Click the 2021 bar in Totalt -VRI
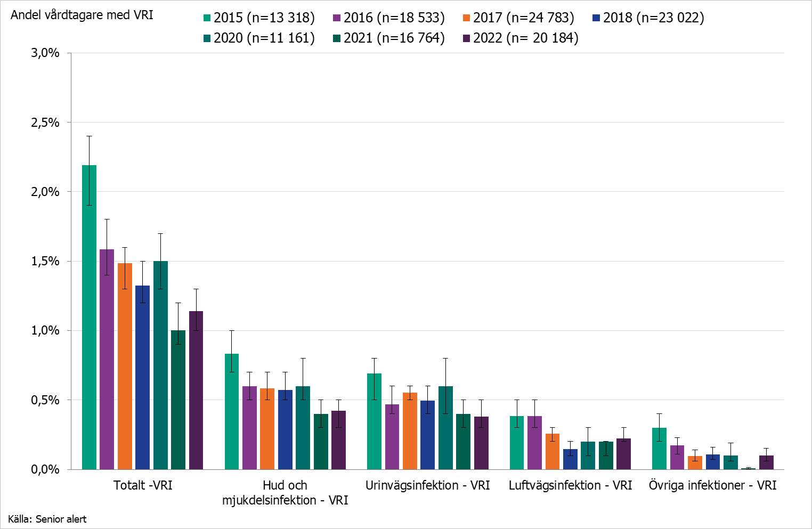The image size is (812, 529). (x=178, y=400)
